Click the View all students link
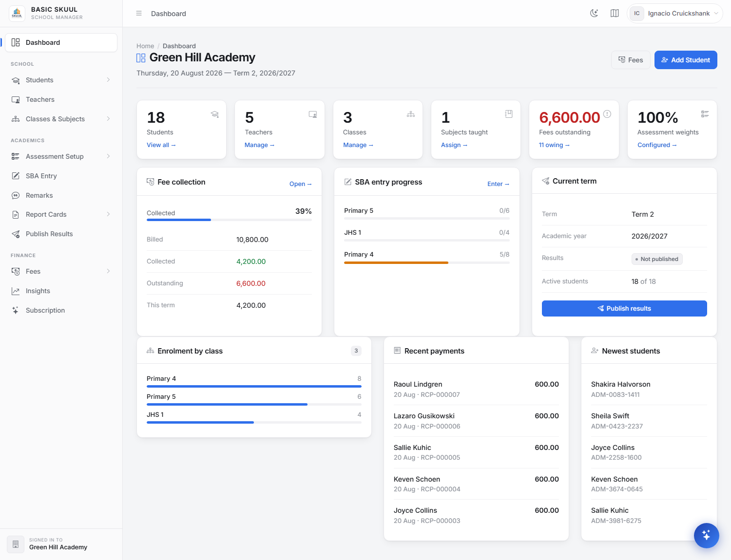The image size is (731, 560). pyautogui.click(x=161, y=145)
